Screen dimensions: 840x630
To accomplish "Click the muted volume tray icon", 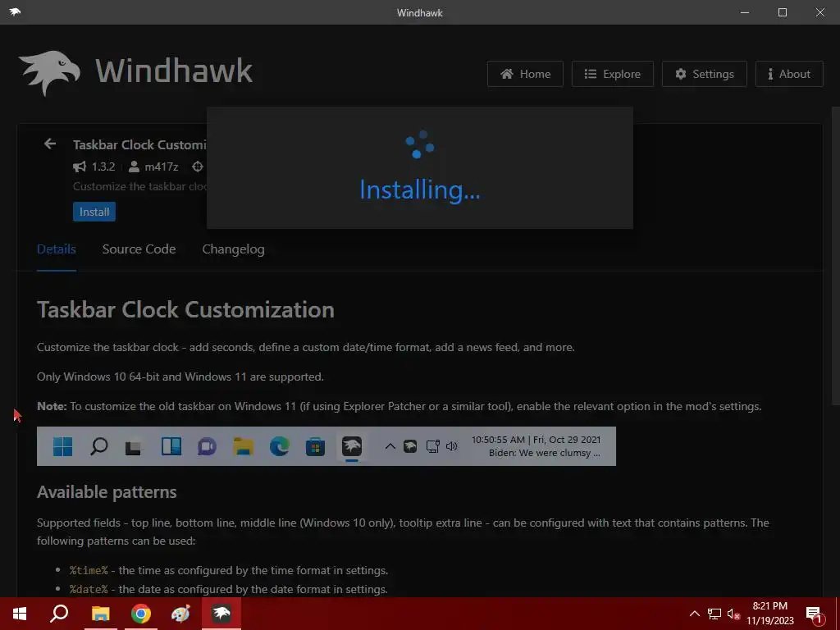I will click(733, 614).
